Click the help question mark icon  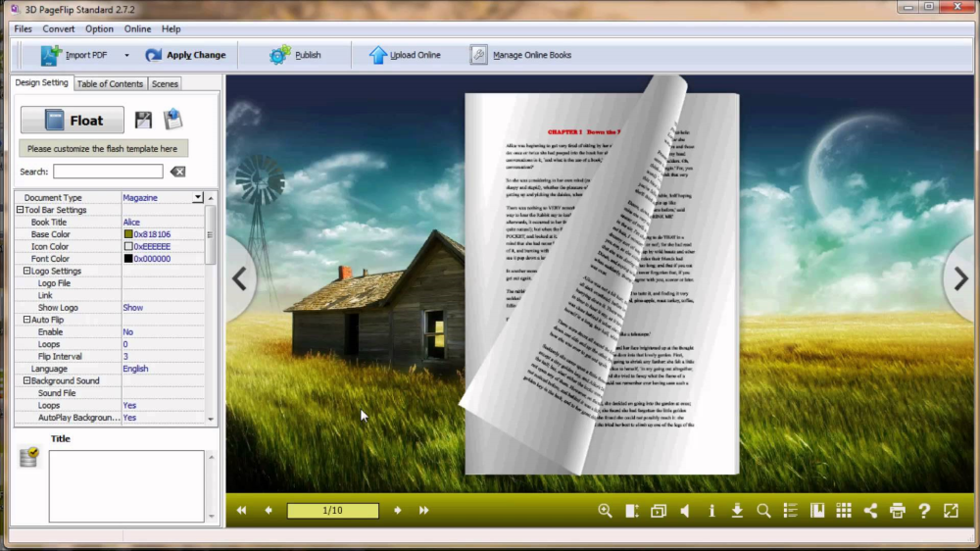click(x=924, y=511)
